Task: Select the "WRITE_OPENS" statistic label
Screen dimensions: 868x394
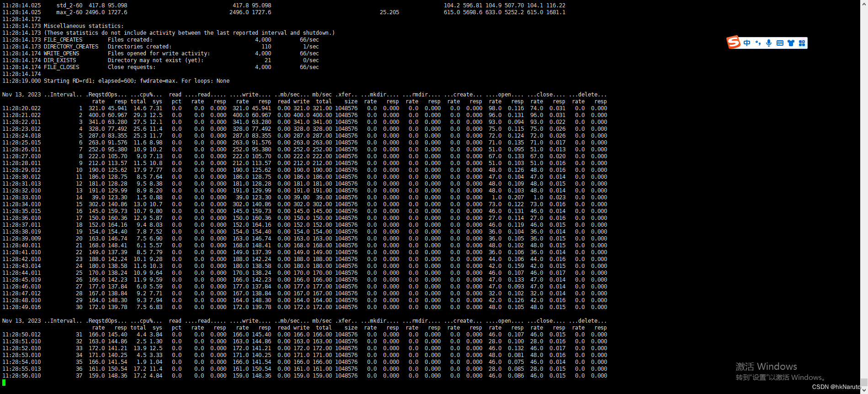Action: [61, 53]
